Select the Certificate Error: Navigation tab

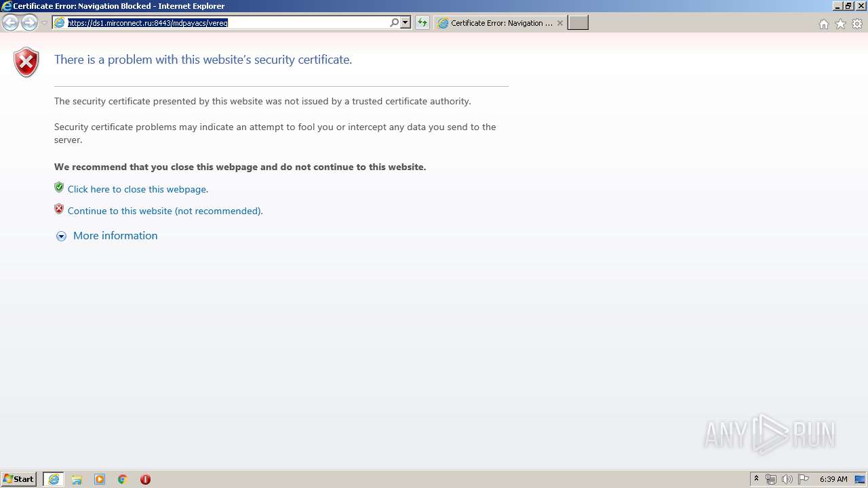501,23
